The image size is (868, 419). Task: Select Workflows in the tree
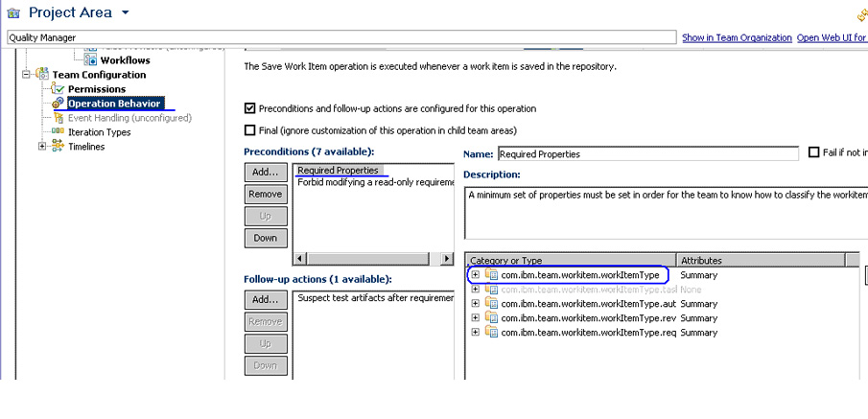tap(125, 60)
